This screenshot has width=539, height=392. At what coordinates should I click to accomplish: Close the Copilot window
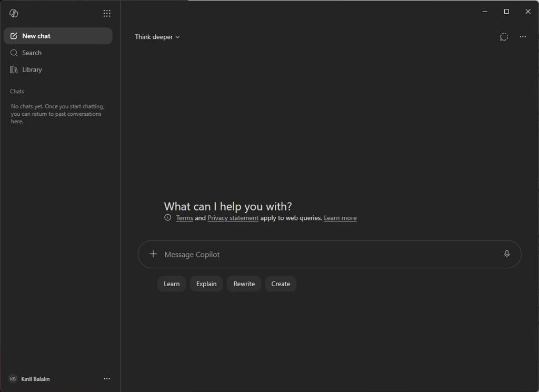click(x=528, y=12)
